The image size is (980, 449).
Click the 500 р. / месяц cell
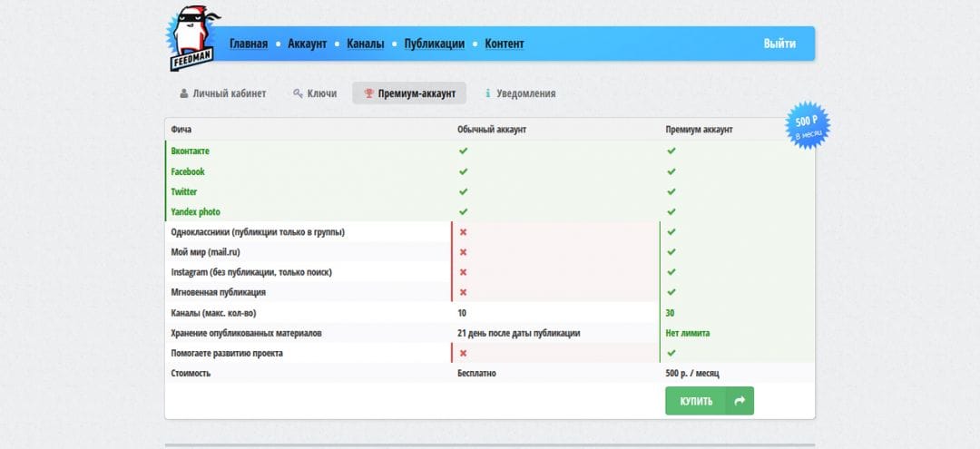coord(692,373)
